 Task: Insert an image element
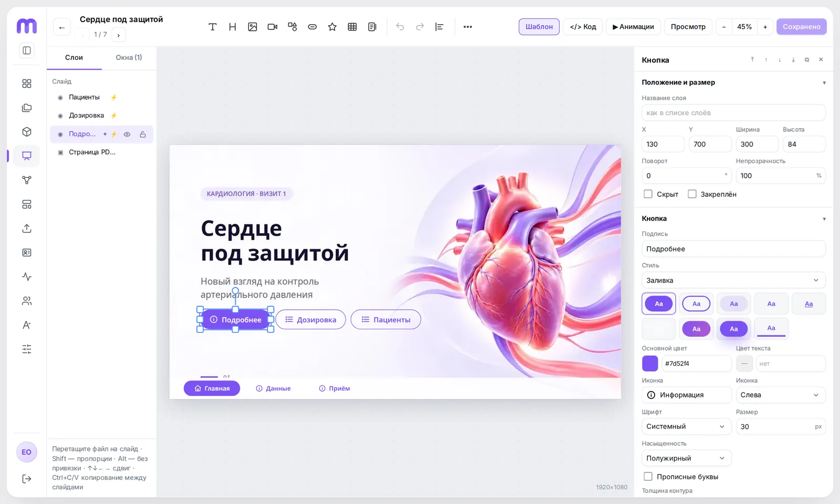pyautogui.click(x=253, y=27)
